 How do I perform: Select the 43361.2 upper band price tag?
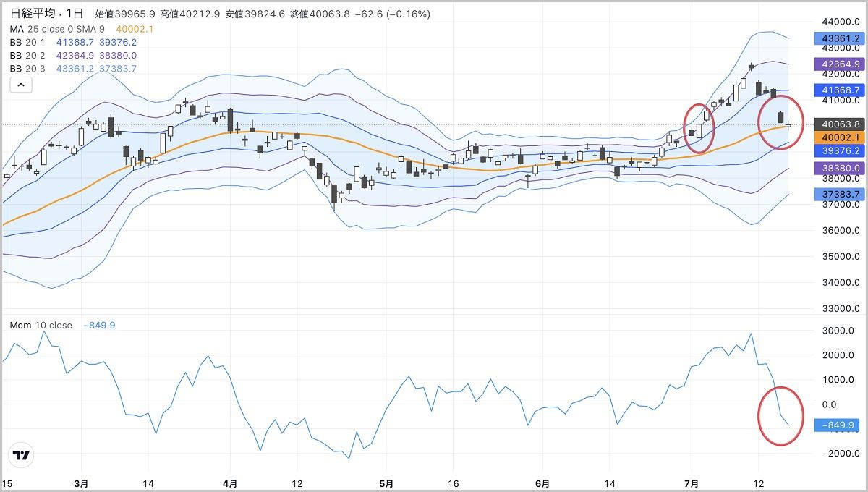[x=841, y=38]
